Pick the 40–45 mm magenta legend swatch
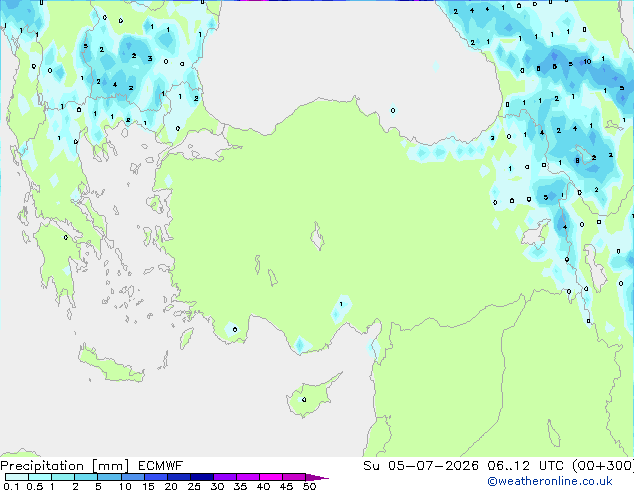The width and height of the screenshot is (634, 490). click(x=271, y=477)
